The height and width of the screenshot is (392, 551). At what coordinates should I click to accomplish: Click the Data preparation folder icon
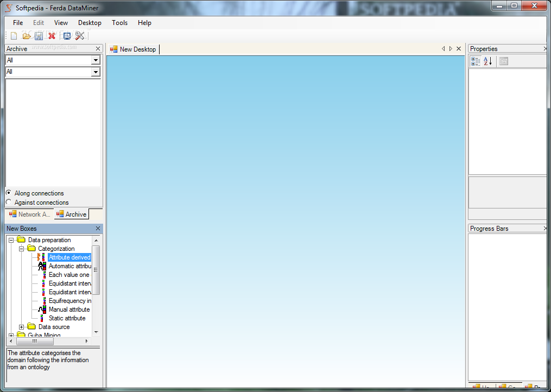21,240
